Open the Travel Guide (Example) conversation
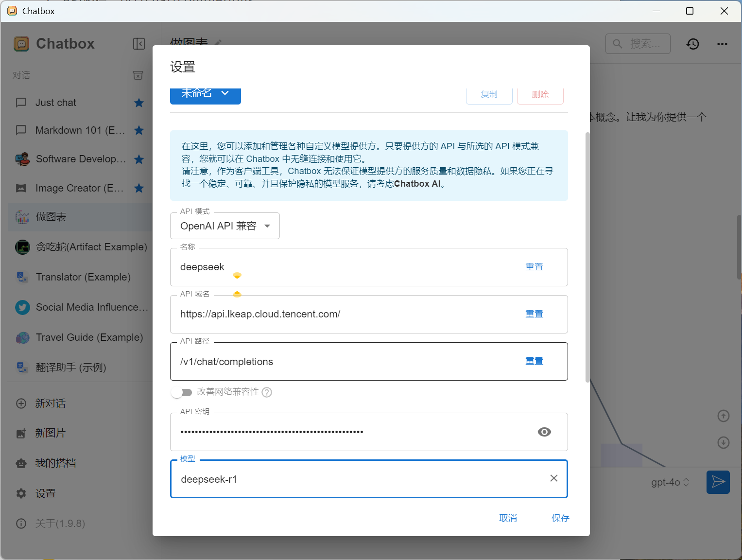The height and width of the screenshot is (560, 742). [x=81, y=337]
